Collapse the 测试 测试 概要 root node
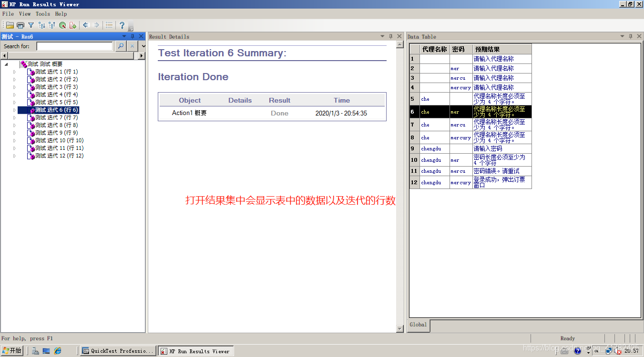 [7, 64]
